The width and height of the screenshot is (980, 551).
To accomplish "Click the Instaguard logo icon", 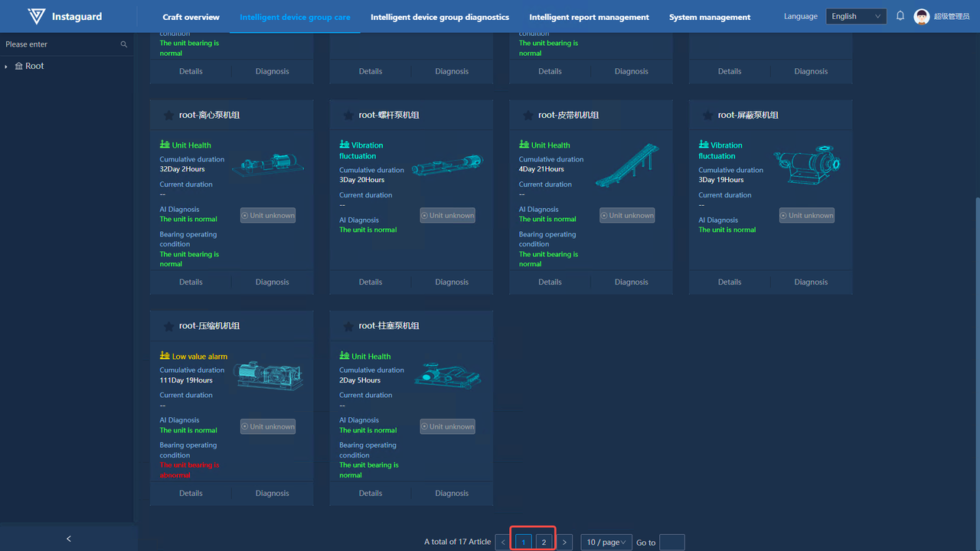I will tap(36, 16).
